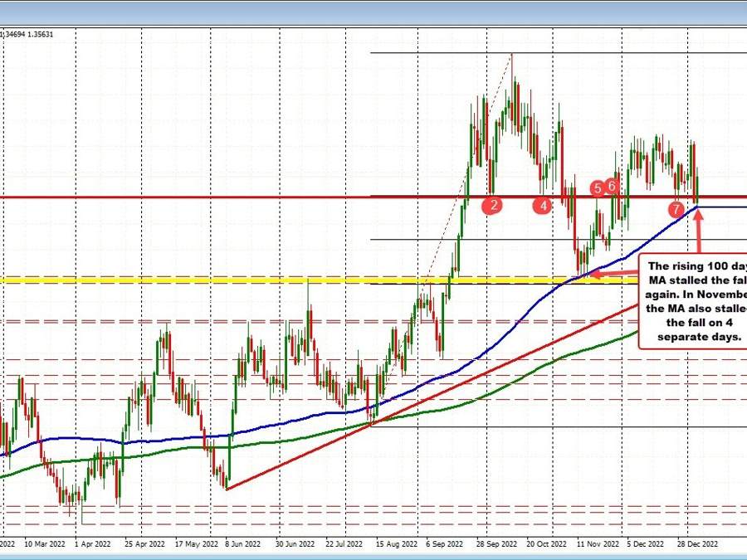Select the red circled marker labeled 4
The width and height of the screenshot is (747, 560).
(544, 203)
